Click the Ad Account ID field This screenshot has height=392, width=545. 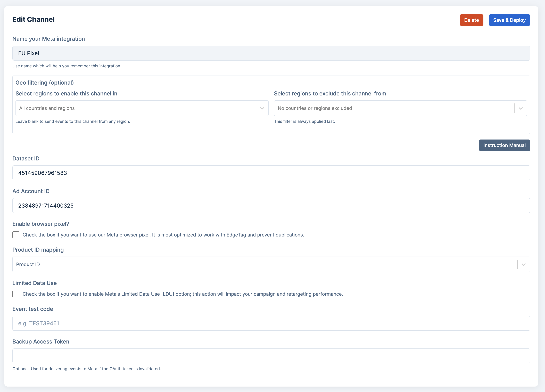(x=271, y=206)
